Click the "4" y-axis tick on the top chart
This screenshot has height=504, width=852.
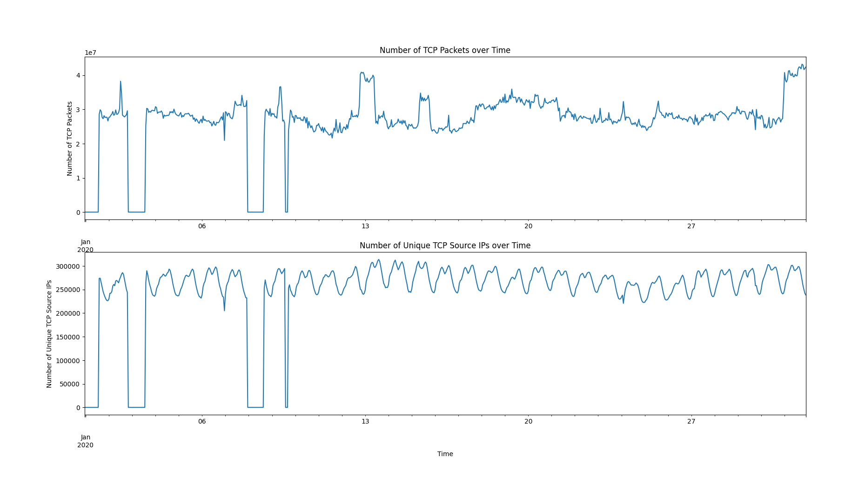coord(78,75)
